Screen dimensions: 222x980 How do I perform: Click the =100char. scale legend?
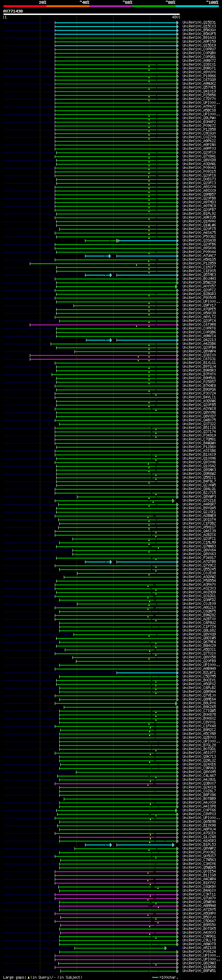pos(165,977)
